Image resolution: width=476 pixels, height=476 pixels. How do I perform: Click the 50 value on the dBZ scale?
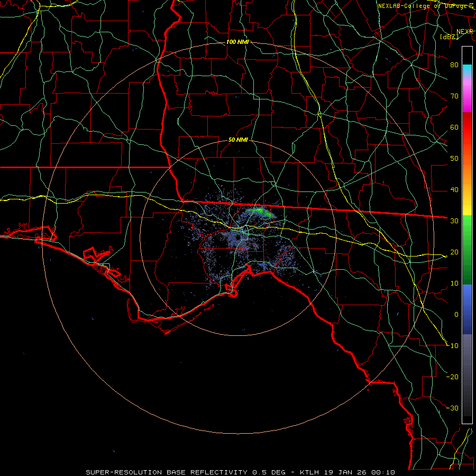[454, 159]
